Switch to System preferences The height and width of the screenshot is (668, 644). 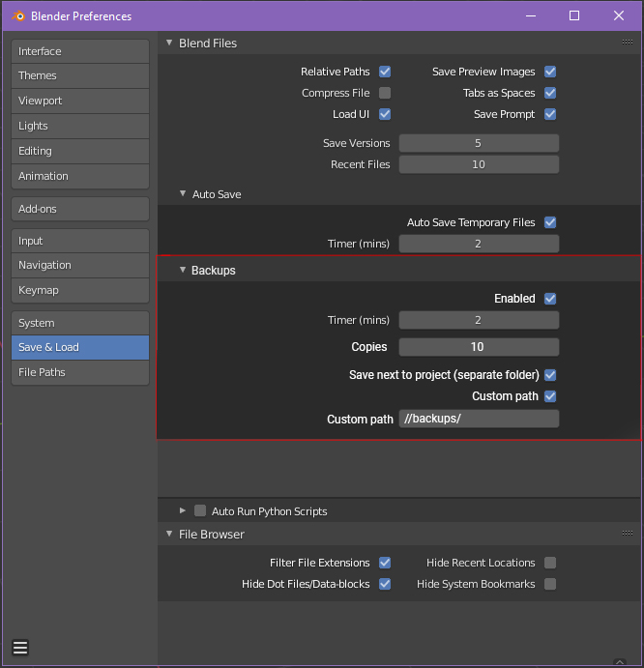click(x=80, y=323)
